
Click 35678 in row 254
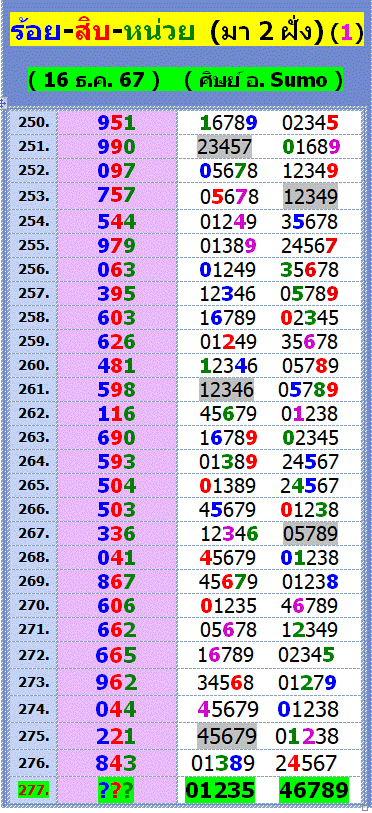coord(310,222)
